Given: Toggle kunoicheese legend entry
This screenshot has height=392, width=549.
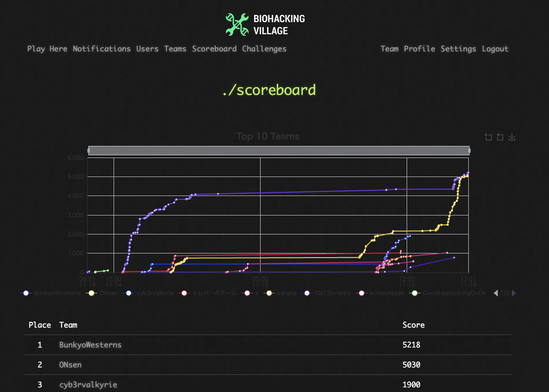Looking at the screenshot, I should click(x=380, y=293).
